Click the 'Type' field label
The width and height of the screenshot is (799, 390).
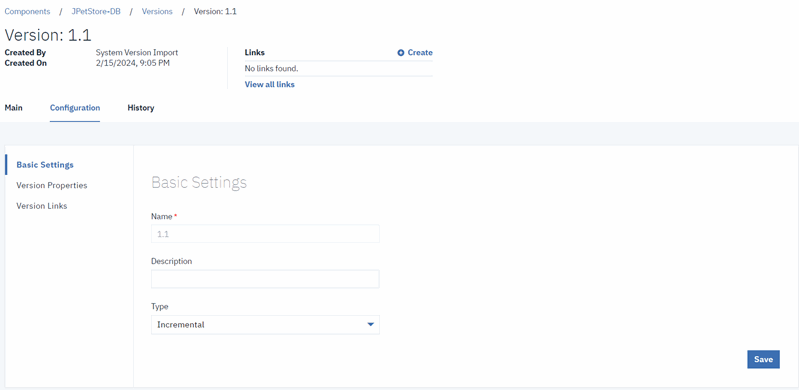[x=159, y=307]
